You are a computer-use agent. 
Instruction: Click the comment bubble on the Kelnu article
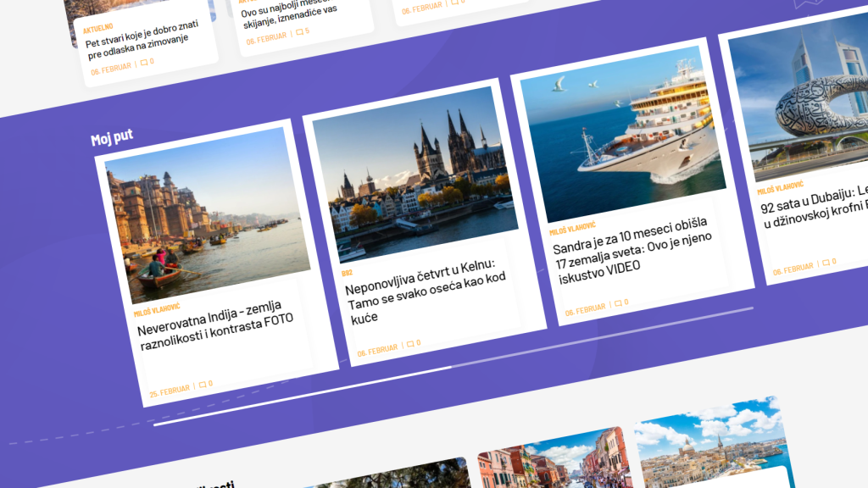[413, 345]
